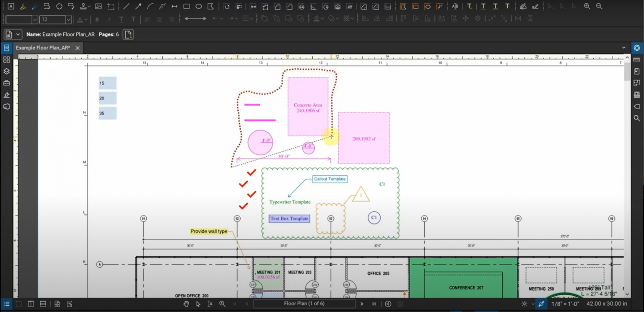
Task: Select the Pan hand tool in bottom toolbar
Action: coord(186,304)
